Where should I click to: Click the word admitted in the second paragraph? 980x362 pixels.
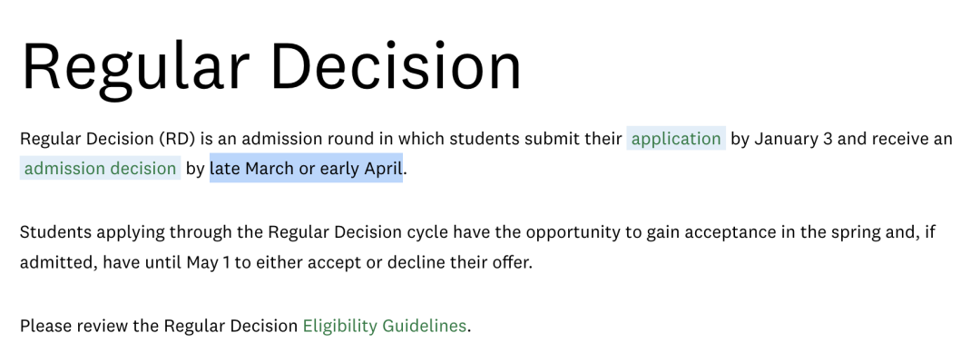tap(58, 262)
